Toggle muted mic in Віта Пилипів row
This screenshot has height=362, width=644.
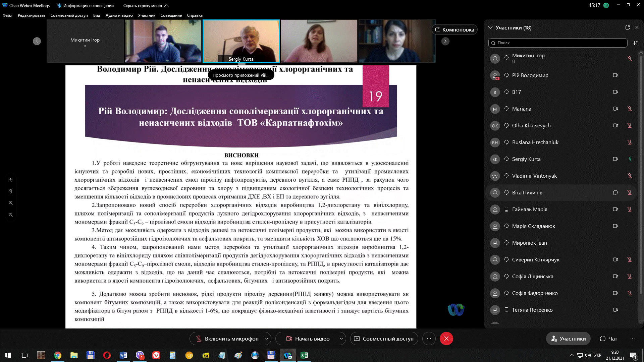tap(630, 192)
